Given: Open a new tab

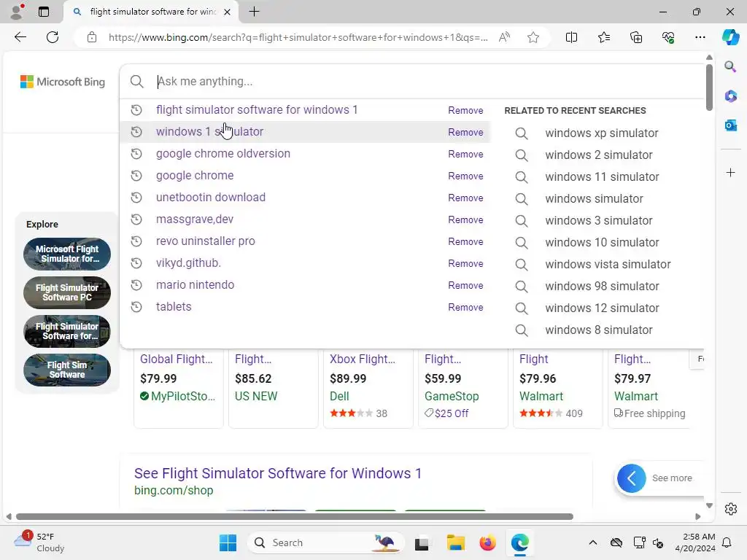Looking at the screenshot, I should pos(254,12).
